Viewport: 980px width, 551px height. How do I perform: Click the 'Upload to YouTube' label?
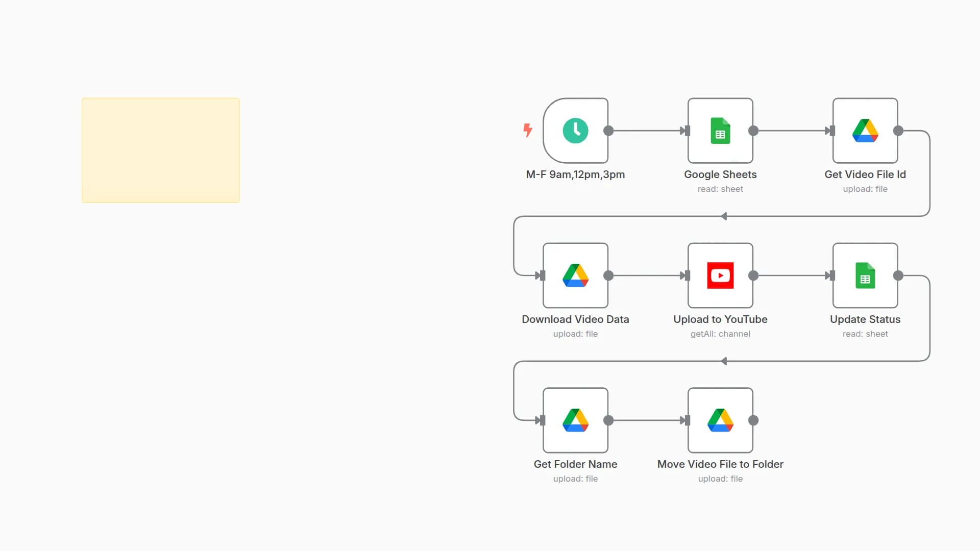(x=720, y=319)
